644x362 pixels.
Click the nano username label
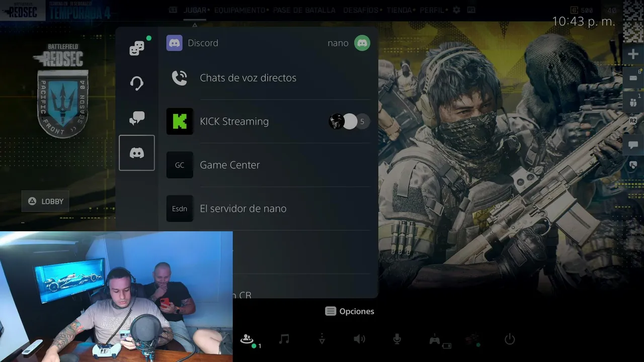click(x=338, y=43)
